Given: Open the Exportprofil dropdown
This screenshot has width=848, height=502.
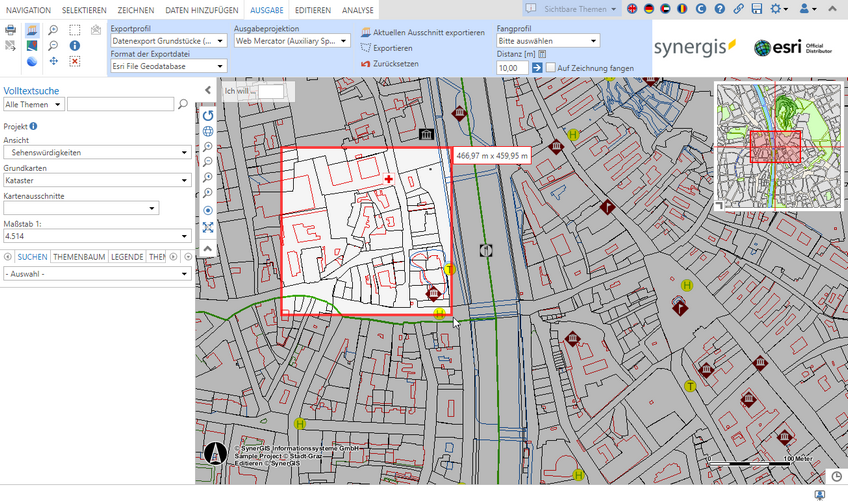Looking at the screenshot, I should (x=168, y=41).
